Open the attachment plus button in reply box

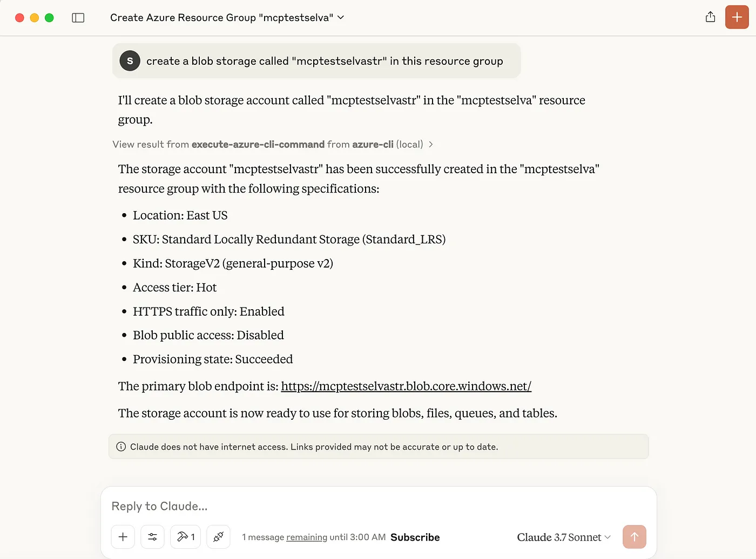[123, 537]
